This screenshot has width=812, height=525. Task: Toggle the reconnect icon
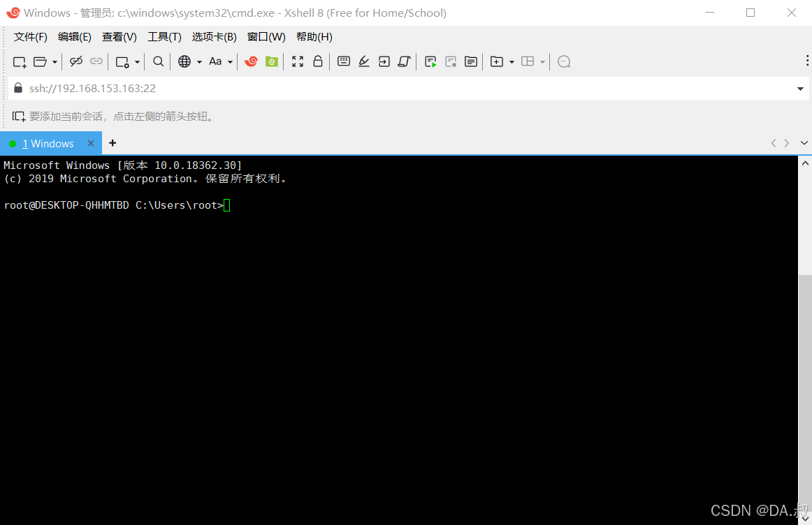coord(76,61)
